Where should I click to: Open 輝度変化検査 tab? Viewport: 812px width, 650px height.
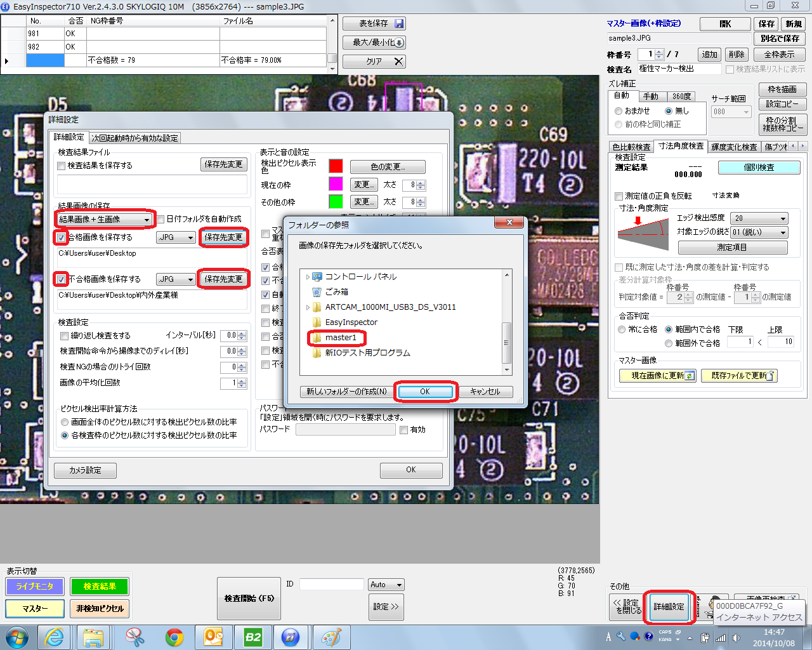[734, 147]
